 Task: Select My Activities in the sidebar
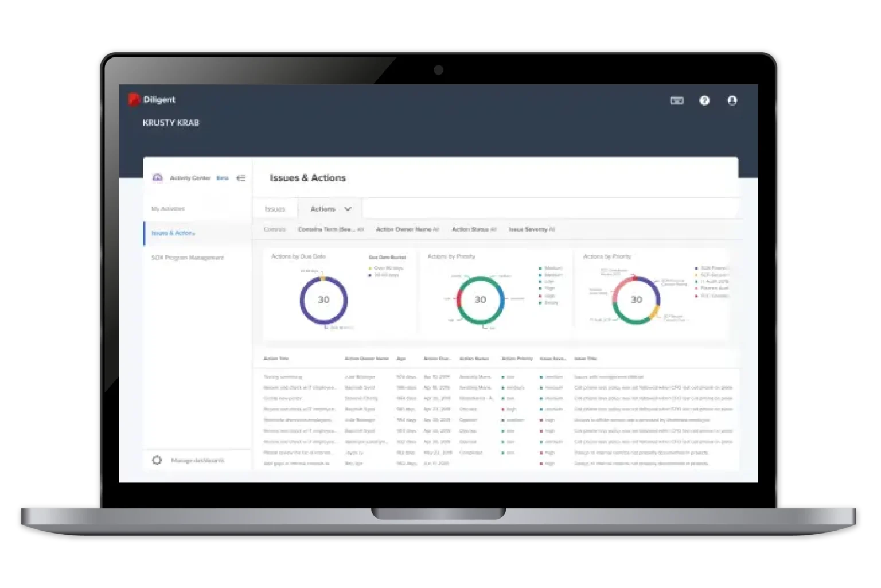(x=168, y=208)
